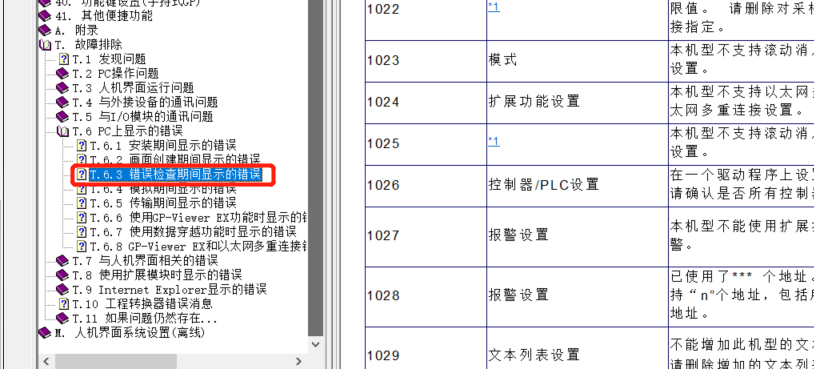Click the book icon next to A. 附录

pos(45,31)
